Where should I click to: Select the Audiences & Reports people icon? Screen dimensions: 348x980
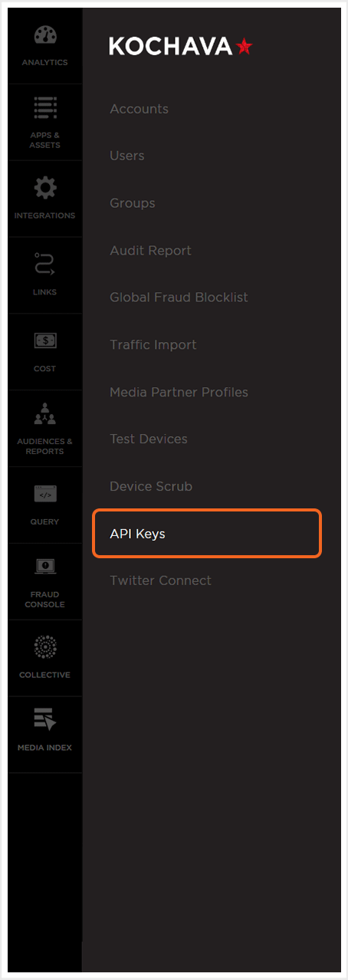pyautogui.click(x=45, y=416)
